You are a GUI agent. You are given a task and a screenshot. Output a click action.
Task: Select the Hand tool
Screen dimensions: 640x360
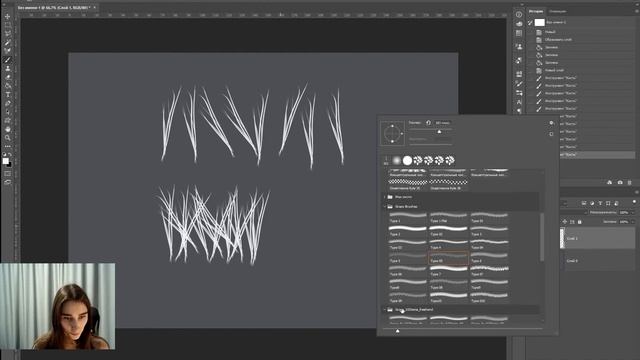[7, 129]
